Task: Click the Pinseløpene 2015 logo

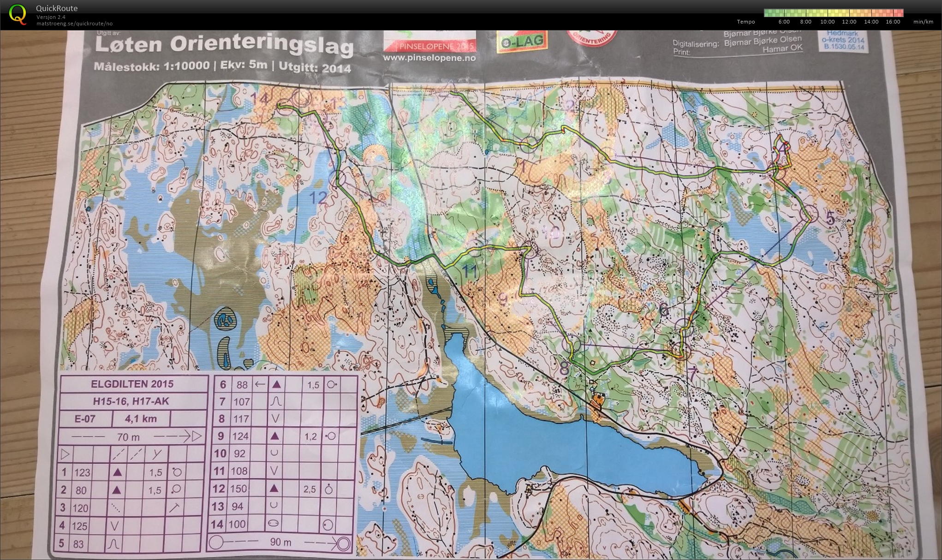Action: point(429,41)
